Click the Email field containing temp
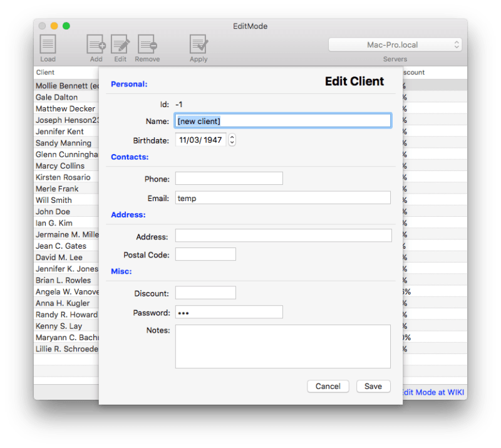This screenshot has height=448, width=501. coord(283,198)
